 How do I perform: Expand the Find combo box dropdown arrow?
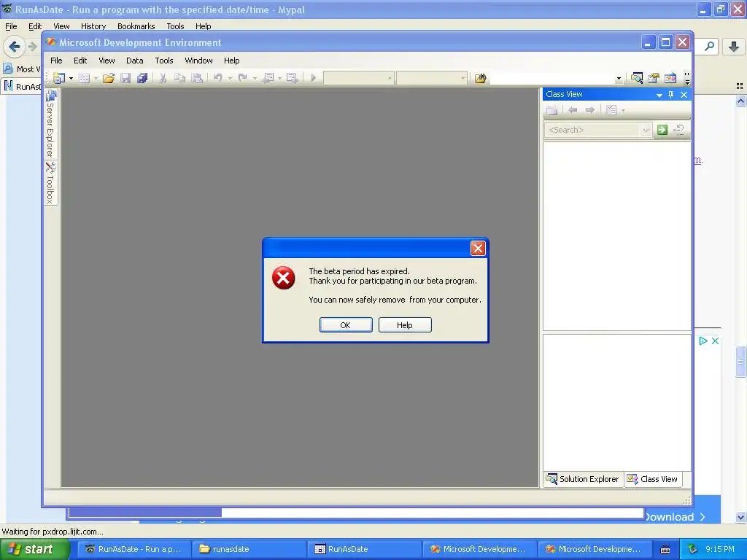(x=619, y=79)
